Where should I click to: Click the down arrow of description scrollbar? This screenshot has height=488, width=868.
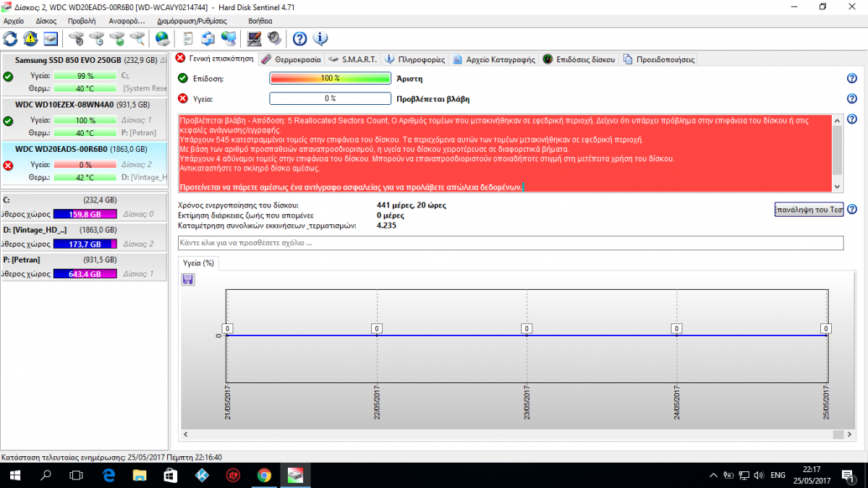pyautogui.click(x=838, y=187)
